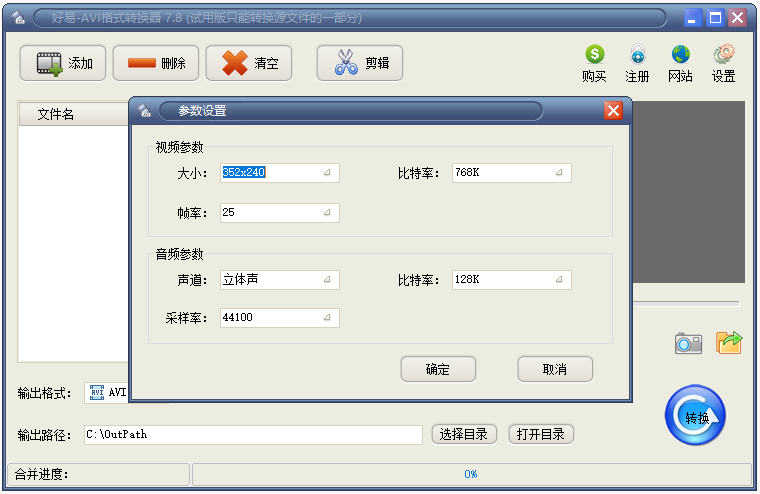Click the 打开目录 button
This screenshot has width=760, height=494.
pyautogui.click(x=541, y=434)
